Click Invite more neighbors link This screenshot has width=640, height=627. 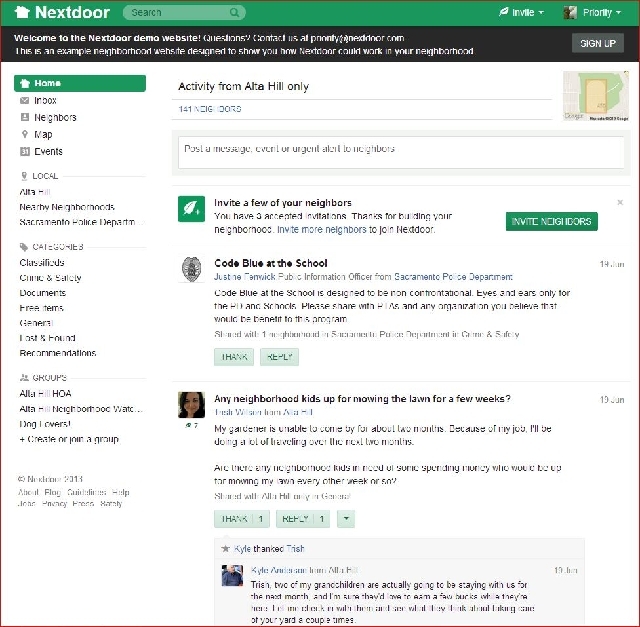322,229
